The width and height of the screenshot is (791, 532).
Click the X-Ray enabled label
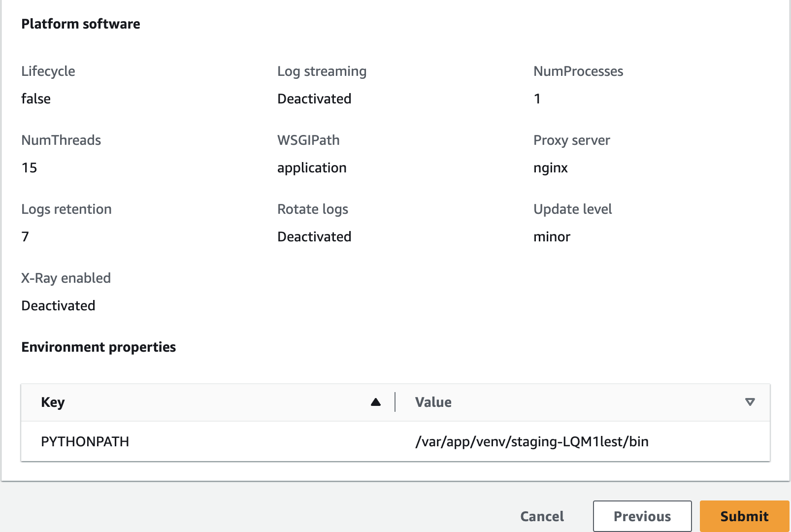(66, 278)
